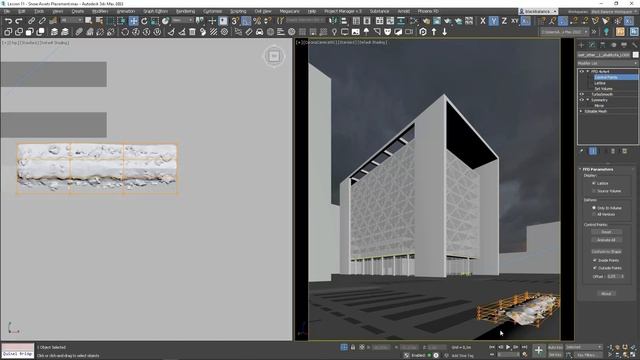Click the Conform to Shape button
Screen dimensions: 640x360
click(607, 251)
